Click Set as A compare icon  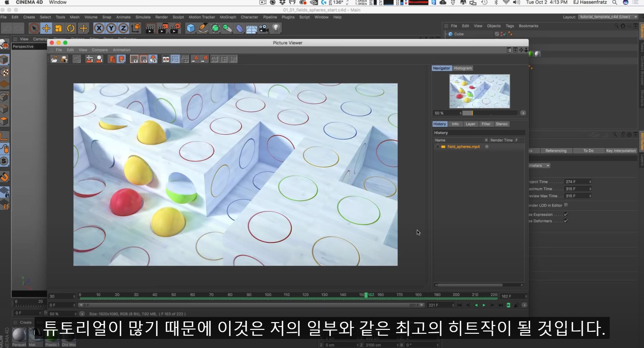click(195, 59)
